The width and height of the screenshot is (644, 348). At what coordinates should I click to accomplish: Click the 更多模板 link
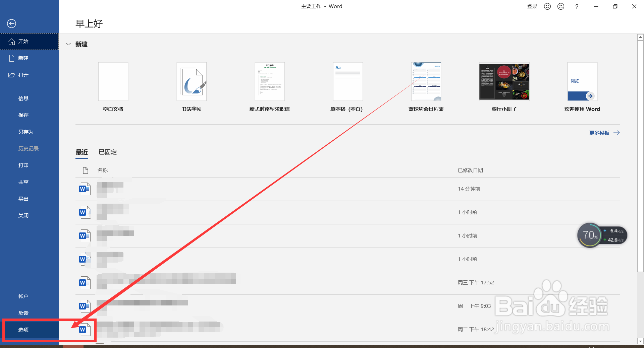(x=604, y=133)
